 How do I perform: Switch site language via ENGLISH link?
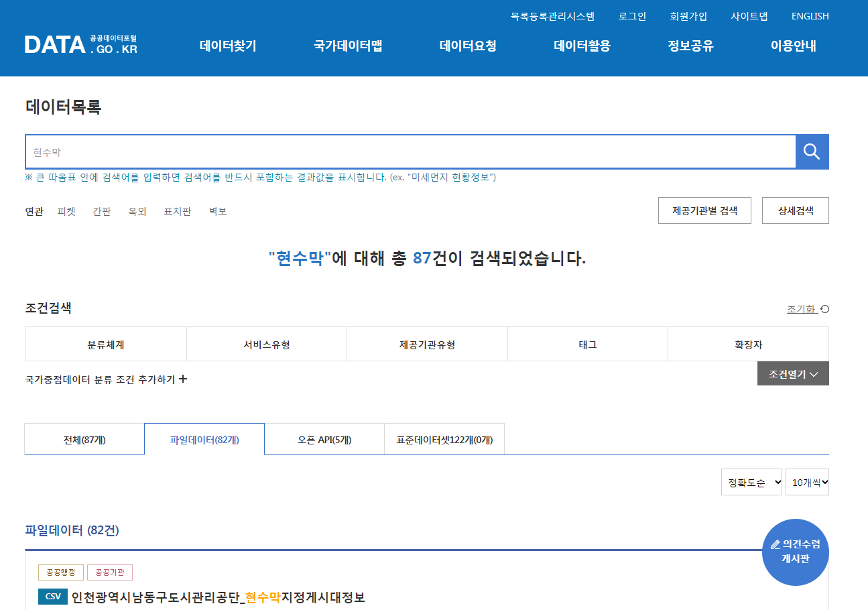810,16
